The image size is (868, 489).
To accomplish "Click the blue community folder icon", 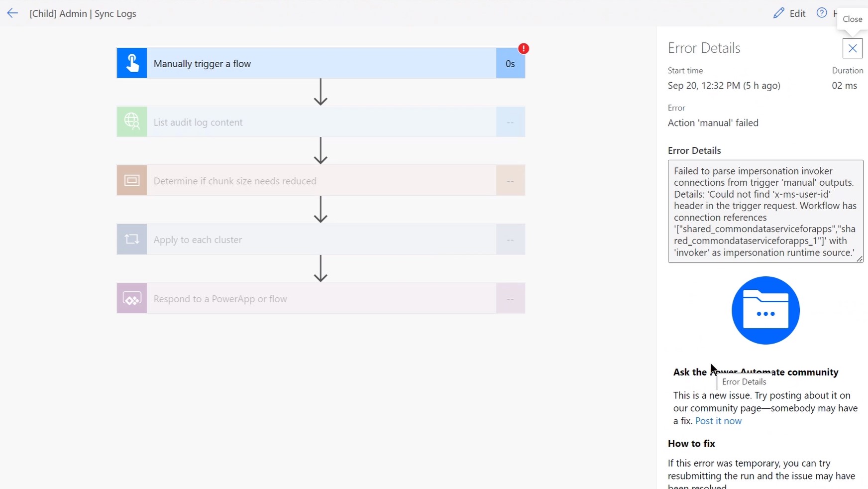I will point(765,310).
